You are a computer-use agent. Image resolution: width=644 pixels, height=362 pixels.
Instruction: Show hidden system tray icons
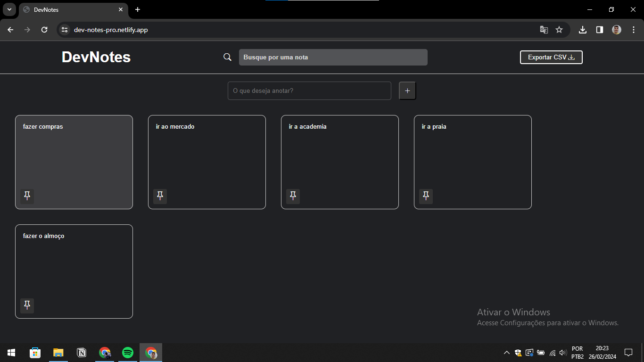coord(507,353)
